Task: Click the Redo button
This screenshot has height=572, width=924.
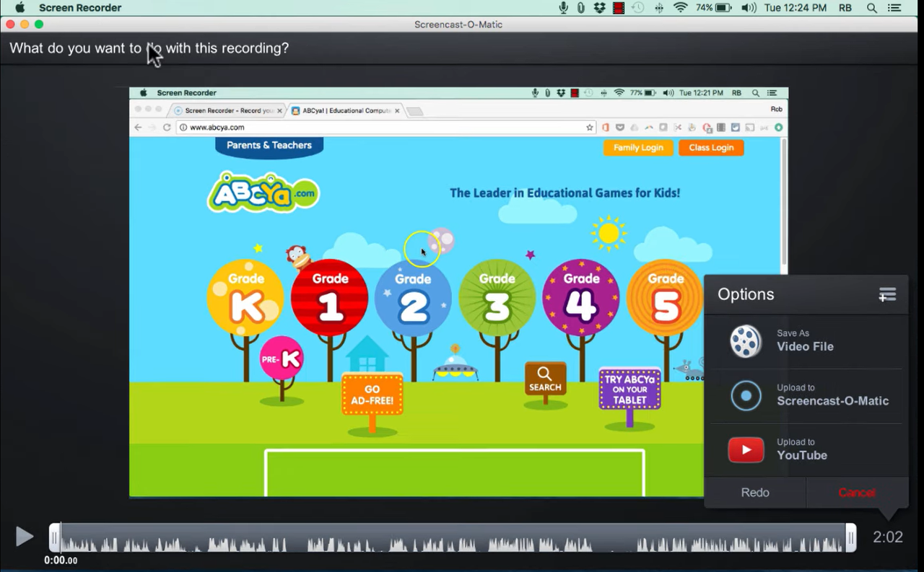Action: [x=755, y=493]
